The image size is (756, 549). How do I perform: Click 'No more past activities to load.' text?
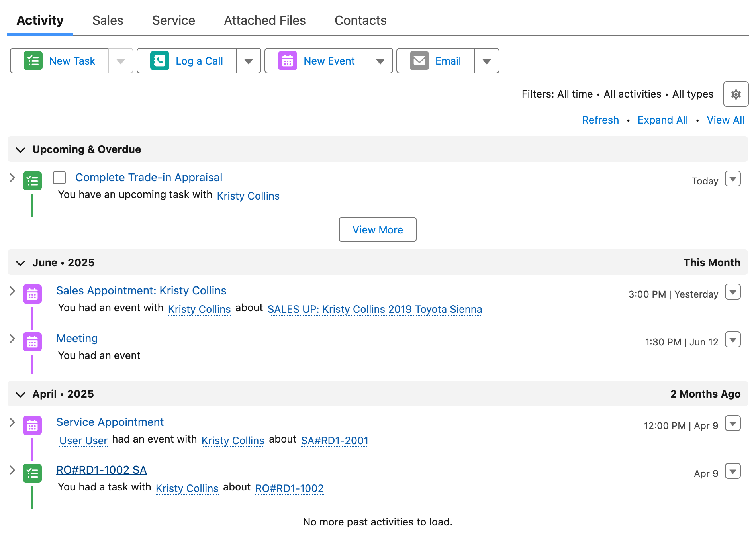click(x=378, y=522)
